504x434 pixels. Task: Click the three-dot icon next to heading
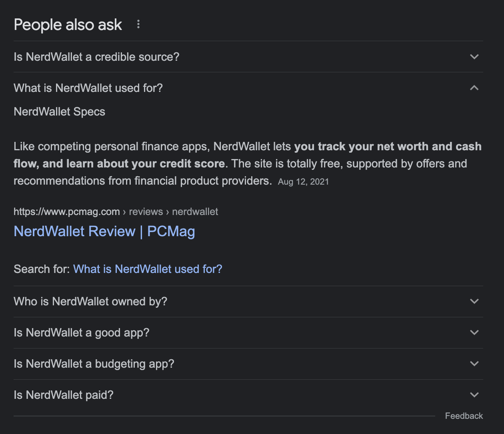(x=138, y=24)
